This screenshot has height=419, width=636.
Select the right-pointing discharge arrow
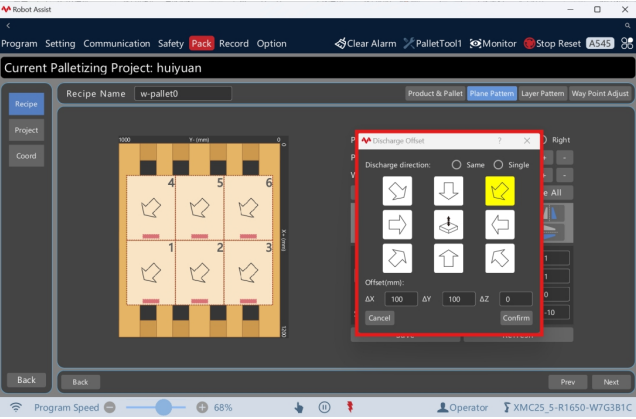coord(397,225)
